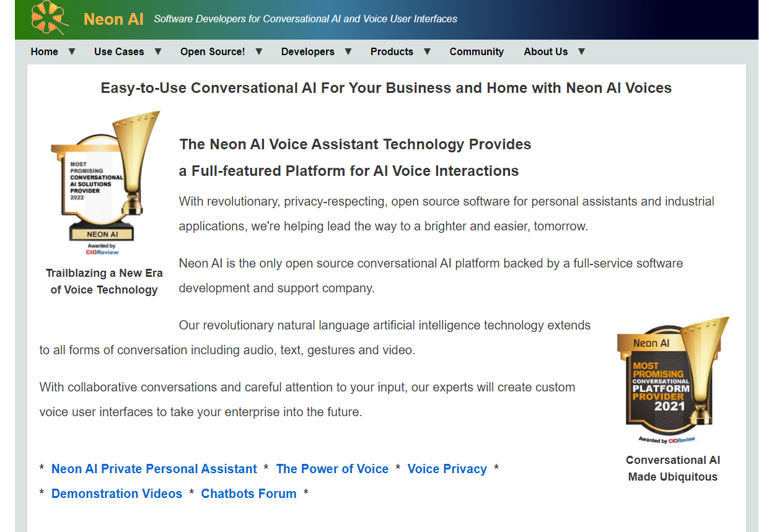Screen dimensions: 774x532
Task: Click the 2022 CIOReview award image
Action: point(105,183)
